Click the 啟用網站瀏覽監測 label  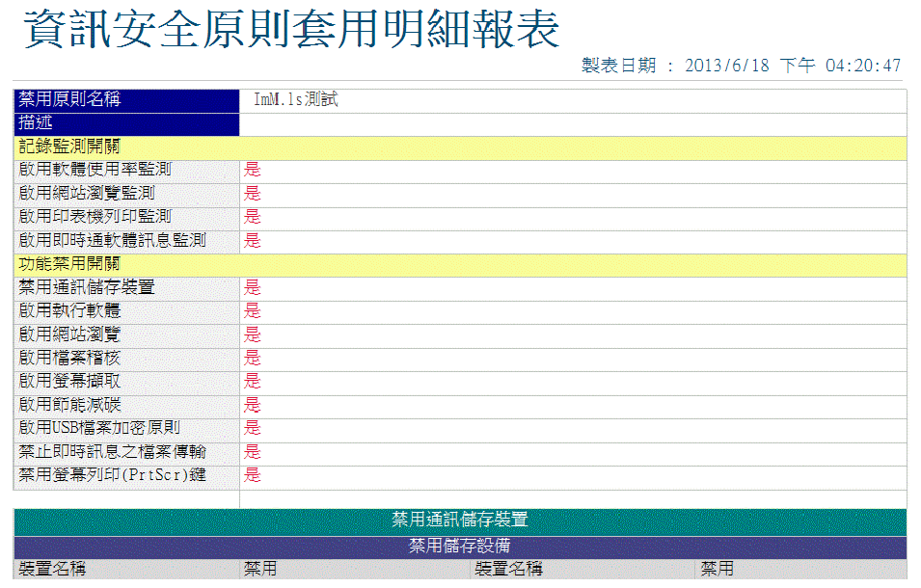click(x=87, y=193)
